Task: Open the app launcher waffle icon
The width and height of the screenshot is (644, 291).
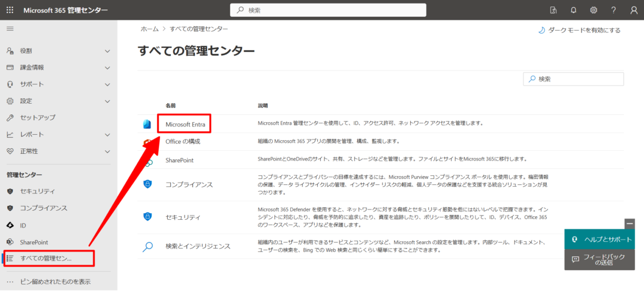Action: [x=10, y=10]
